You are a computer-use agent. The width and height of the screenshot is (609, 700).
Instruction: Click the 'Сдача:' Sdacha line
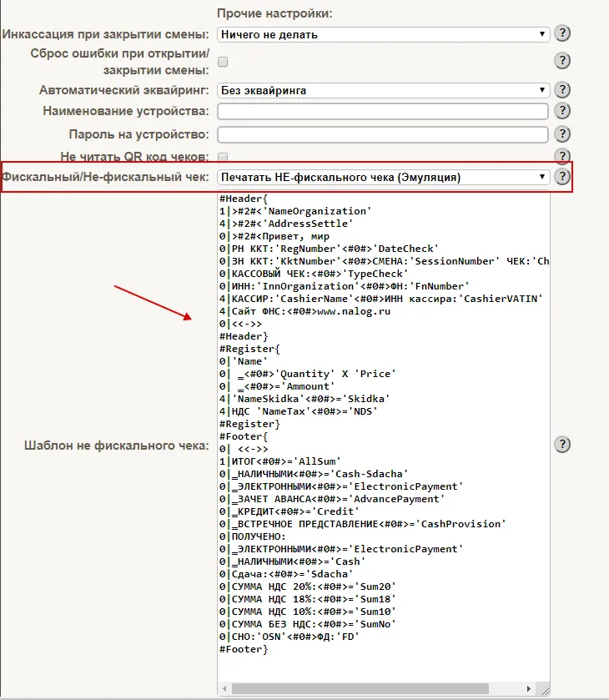pyautogui.click(x=286, y=574)
